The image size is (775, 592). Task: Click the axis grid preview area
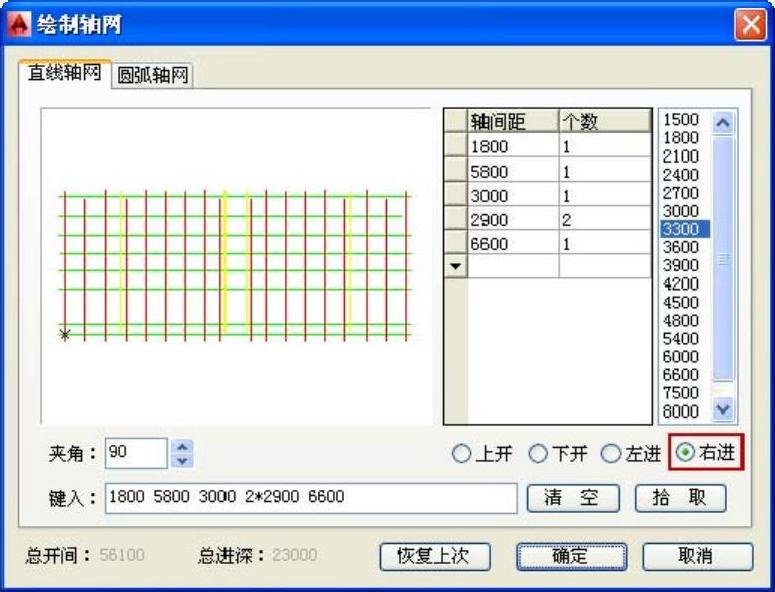click(236, 266)
